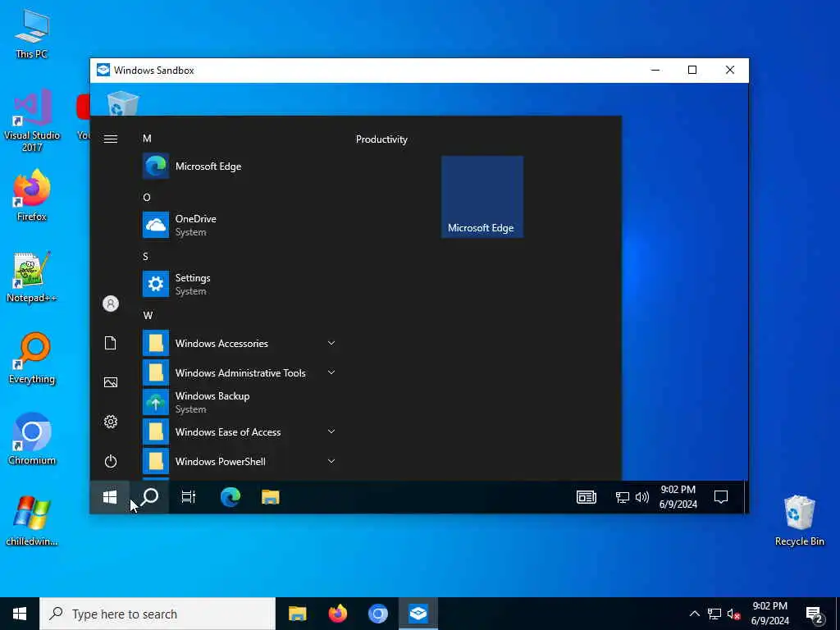
Task: Open Settings gear in Start sidebar
Action: 111,422
